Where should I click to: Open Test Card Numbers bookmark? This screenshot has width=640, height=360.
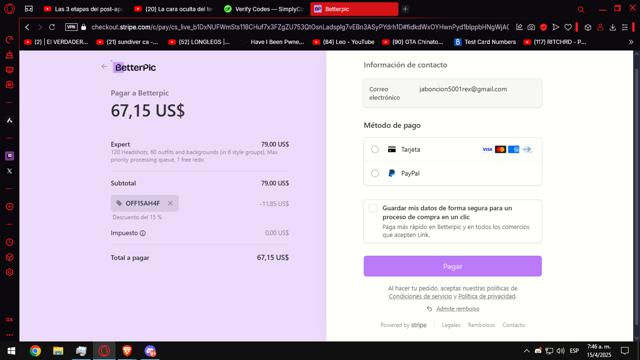pyautogui.click(x=485, y=42)
